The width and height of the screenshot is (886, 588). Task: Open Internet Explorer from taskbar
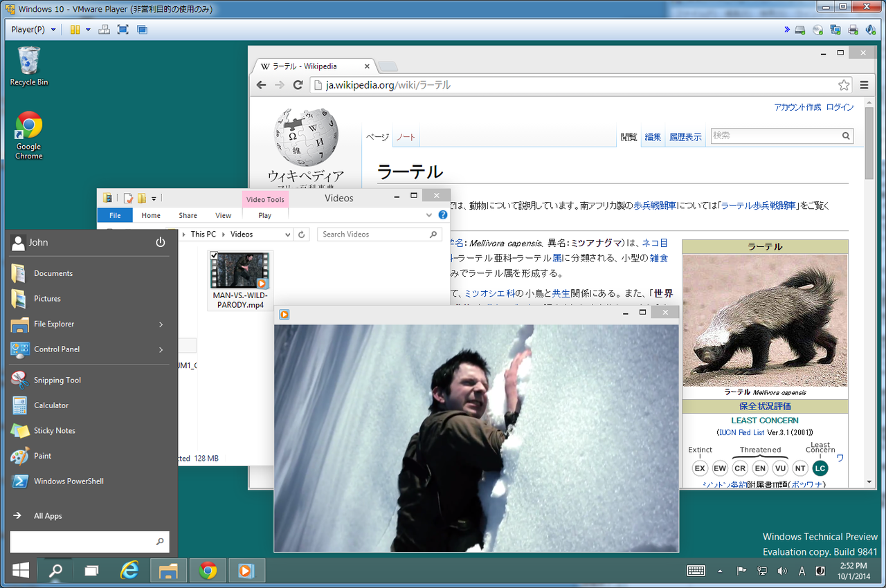click(129, 571)
